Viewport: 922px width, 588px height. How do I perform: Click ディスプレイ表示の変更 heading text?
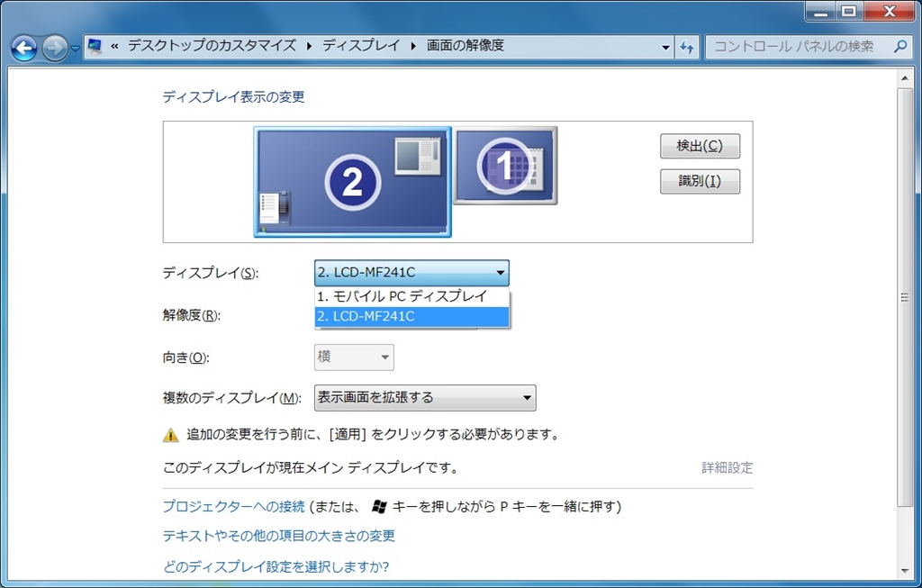(233, 97)
